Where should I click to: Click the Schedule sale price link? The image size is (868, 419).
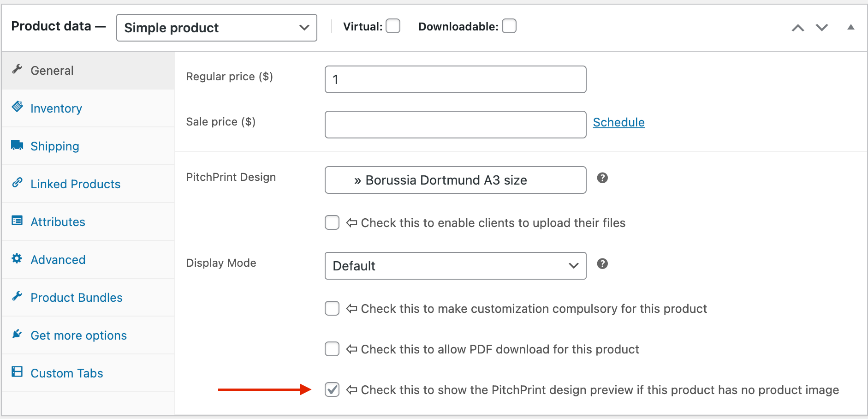tap(618, 122)
